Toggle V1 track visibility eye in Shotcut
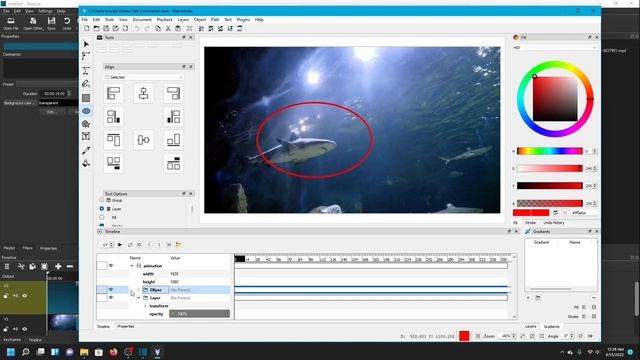640x360 pixels. [x=24, y=329]
